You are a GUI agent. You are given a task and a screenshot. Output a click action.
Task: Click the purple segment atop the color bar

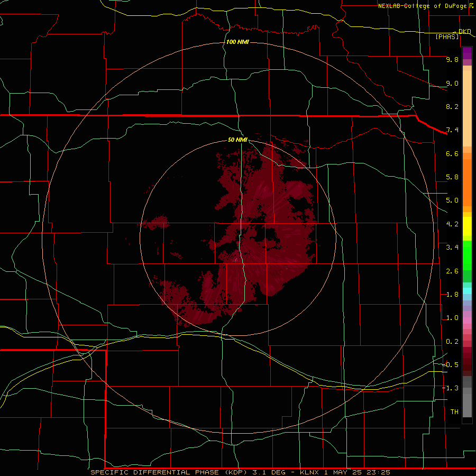(x=467, y=53)
